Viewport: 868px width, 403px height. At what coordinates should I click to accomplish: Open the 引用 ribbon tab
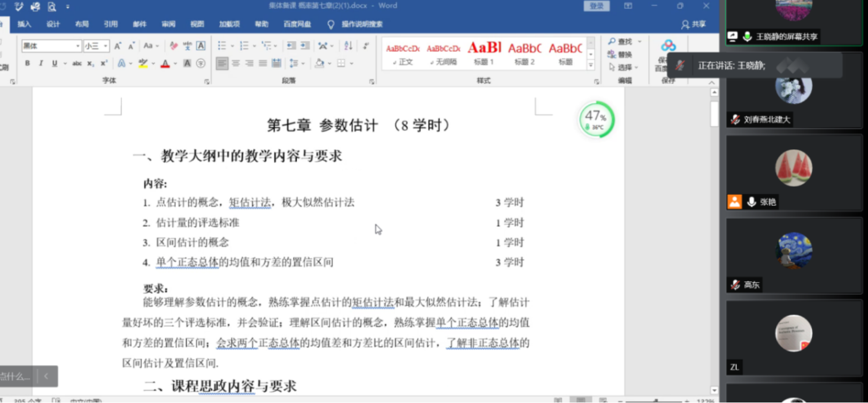point(111,24)
